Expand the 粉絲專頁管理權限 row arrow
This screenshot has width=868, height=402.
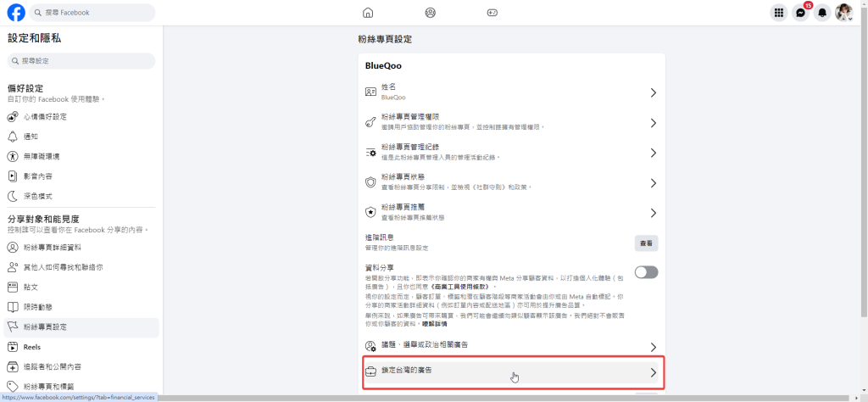pyautogui.click(x=653, y=123)
